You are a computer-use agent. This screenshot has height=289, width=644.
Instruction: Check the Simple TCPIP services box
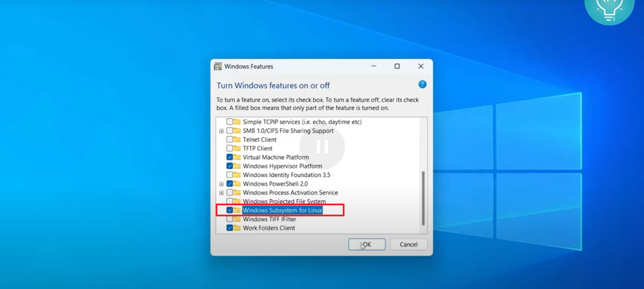(230, 122)
